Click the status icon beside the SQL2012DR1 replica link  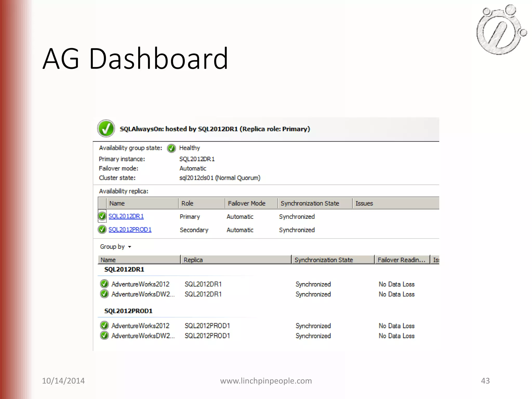pos(102,216)
